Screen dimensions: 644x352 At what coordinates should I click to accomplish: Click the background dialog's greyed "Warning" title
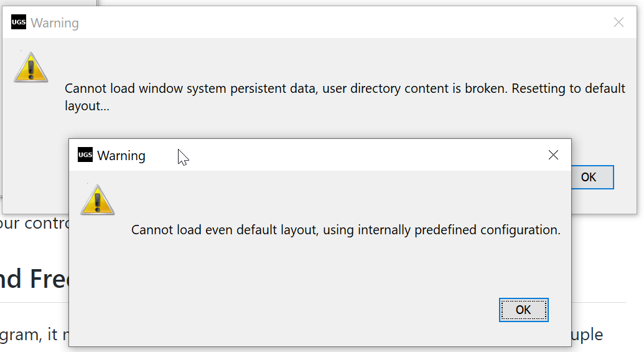(x=55, y=24)
